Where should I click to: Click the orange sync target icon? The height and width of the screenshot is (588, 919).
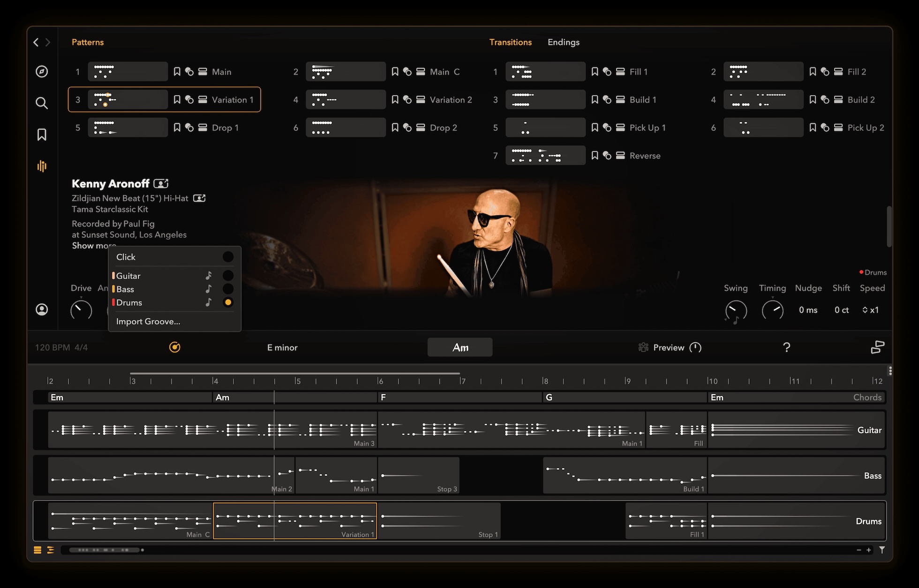[174, 347]
